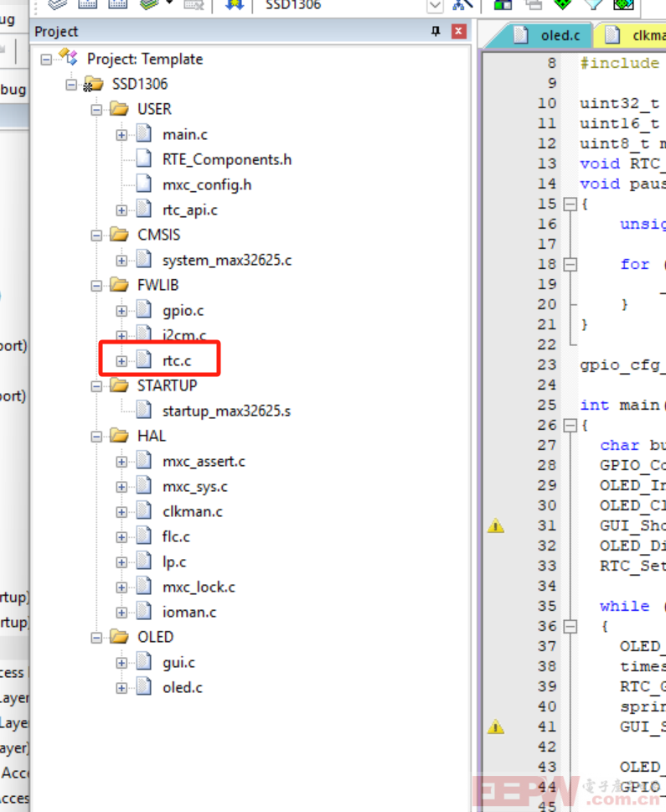Collapse the Project: Template root node
The image size is (666, 812).
[x=46, y=59]
